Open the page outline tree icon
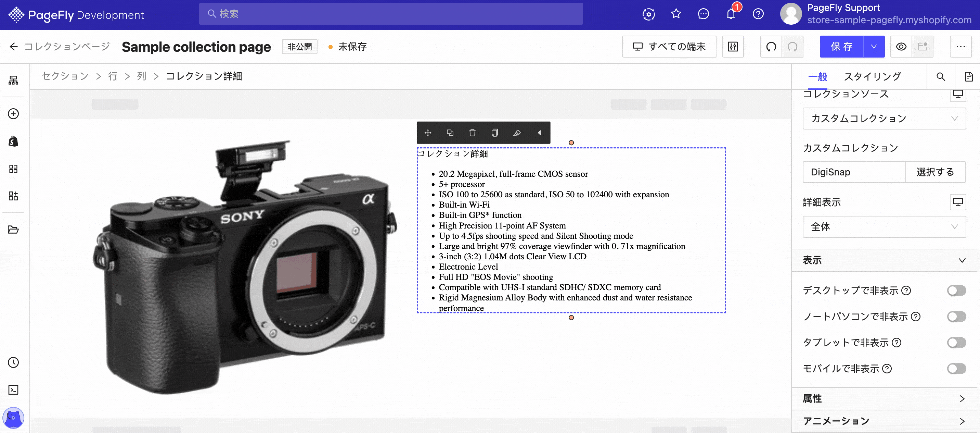This screenshot has width=980, height=433. click(13, 81)
